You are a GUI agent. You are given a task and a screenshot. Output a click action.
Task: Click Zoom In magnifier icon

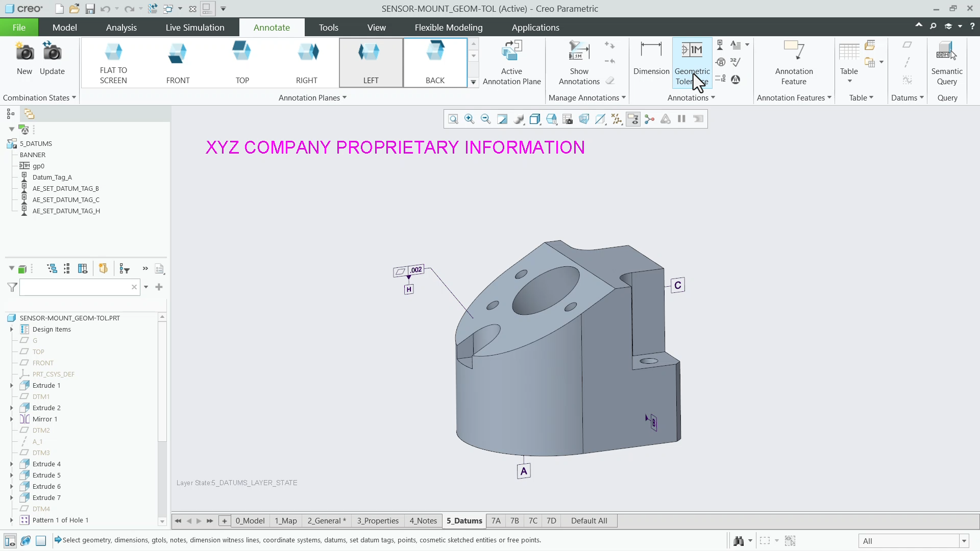(x=469, y=119)
